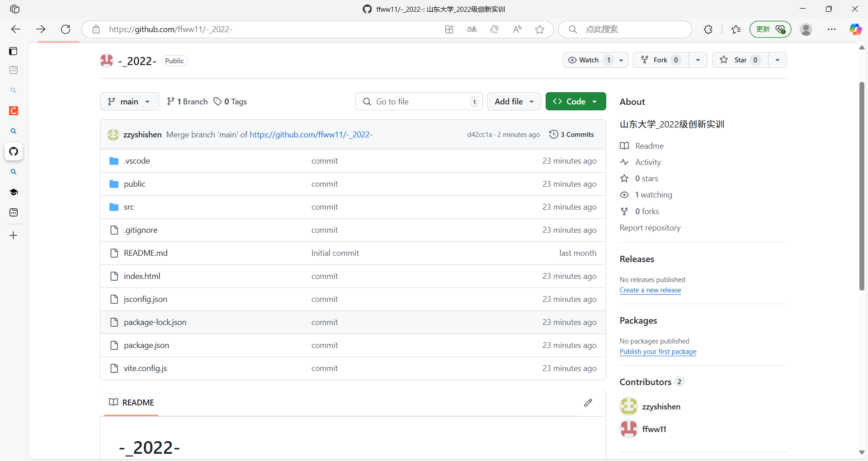868x461 pixels.
Task: Follow the merge commit repository URL
Action: tap(311, 135)
